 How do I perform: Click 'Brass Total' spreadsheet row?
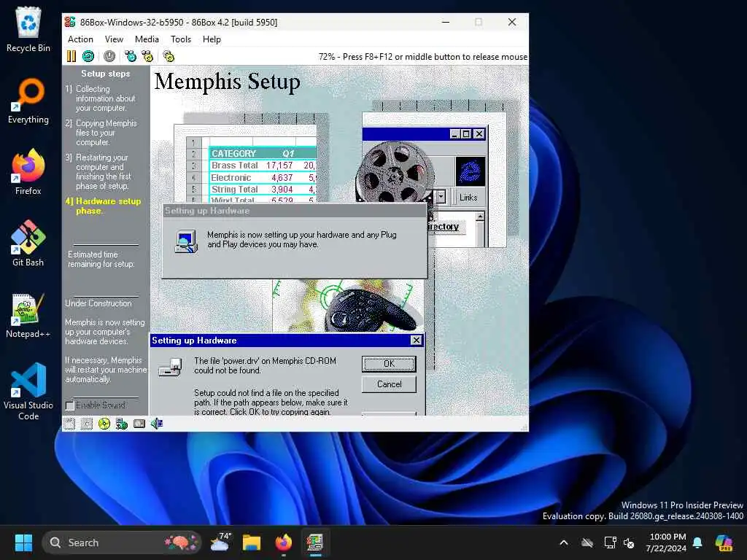262,166
